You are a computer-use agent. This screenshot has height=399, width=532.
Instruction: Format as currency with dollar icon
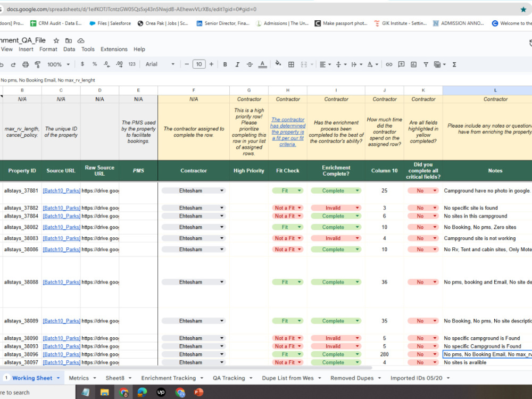(x=82, y=64)
